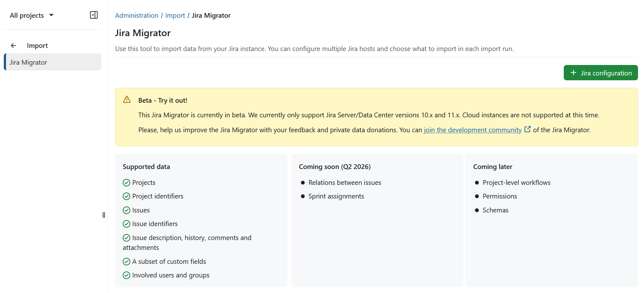Click the Permissions list item
Screen dimensions: 644x293
click(x=500, y=196)
